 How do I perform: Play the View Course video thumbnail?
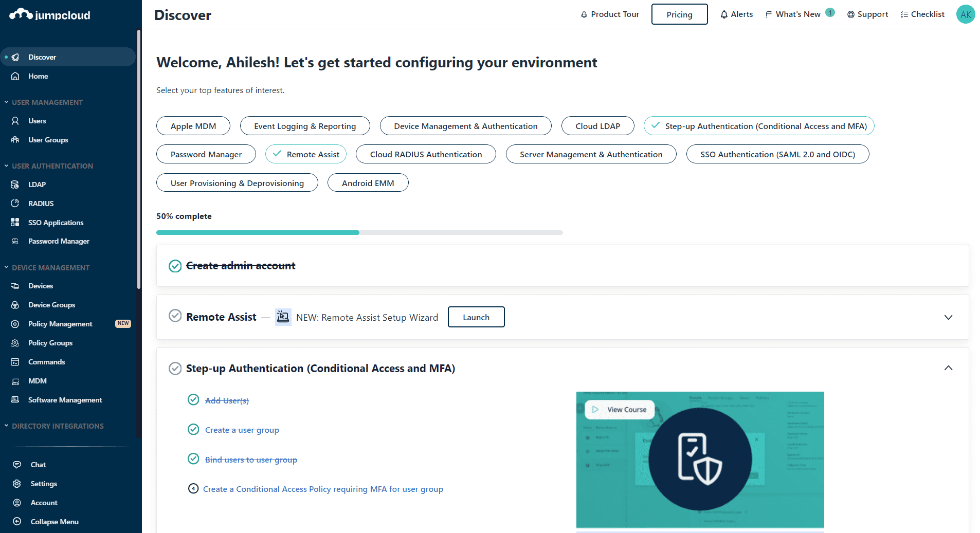[620, 410]
